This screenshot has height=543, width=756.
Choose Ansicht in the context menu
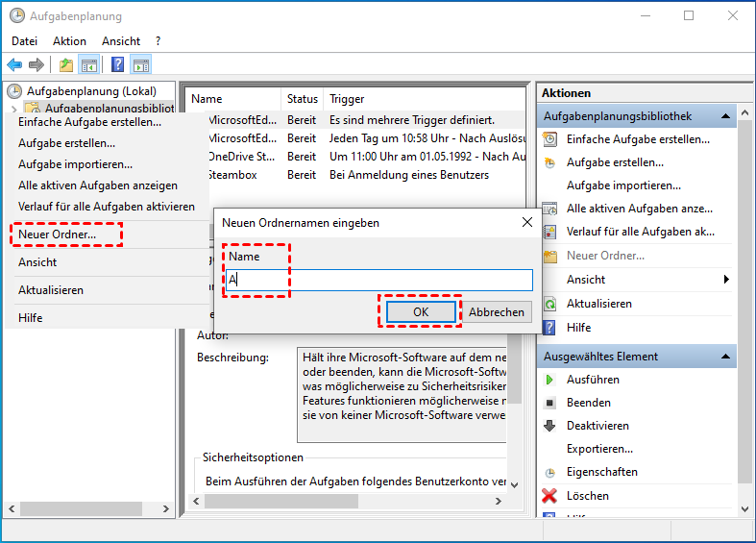(37, 262)
